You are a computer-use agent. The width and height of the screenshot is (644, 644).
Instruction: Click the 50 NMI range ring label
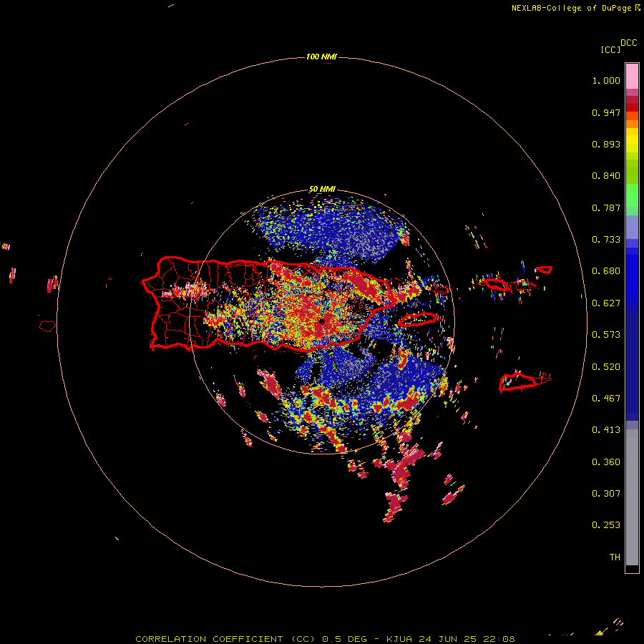(x=322, y=189)
